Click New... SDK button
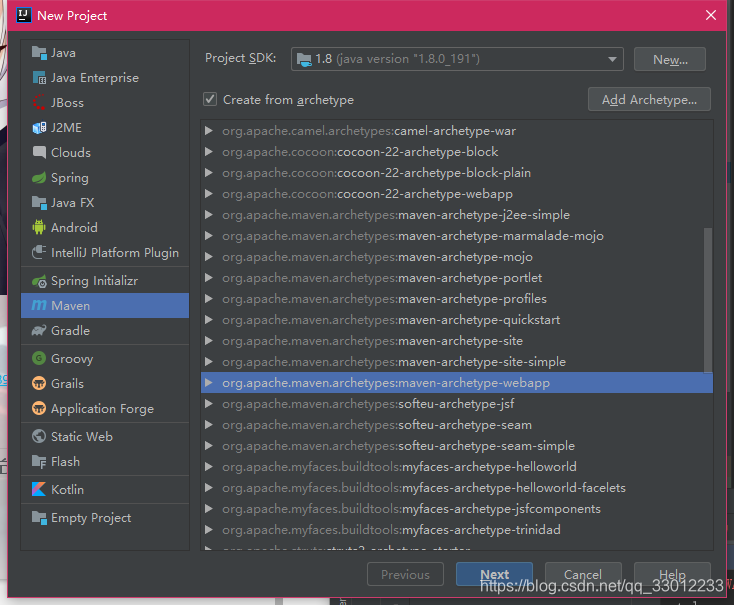 [x=670, y=59]
